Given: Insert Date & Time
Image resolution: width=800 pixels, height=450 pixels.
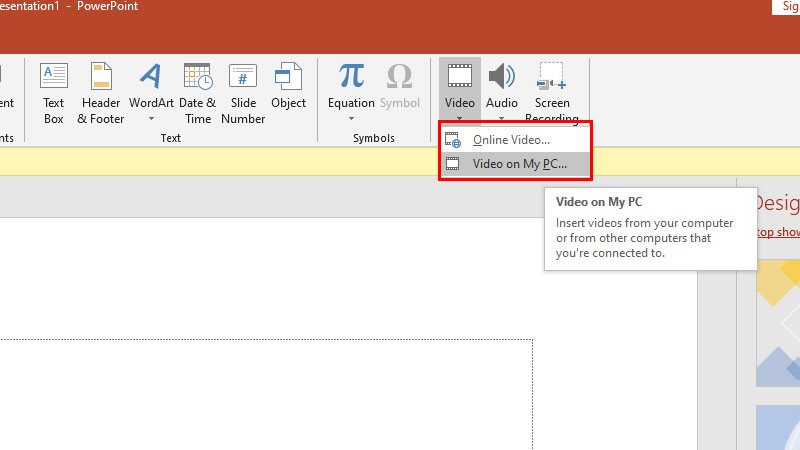Looking at the screenshot, I should click(197, 93).
